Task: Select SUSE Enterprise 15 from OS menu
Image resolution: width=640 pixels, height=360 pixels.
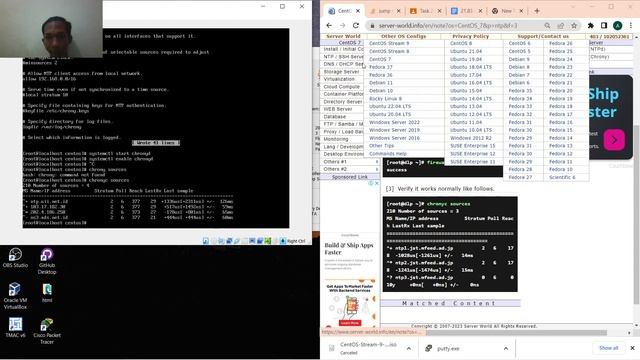Action: tap(473, 146)
